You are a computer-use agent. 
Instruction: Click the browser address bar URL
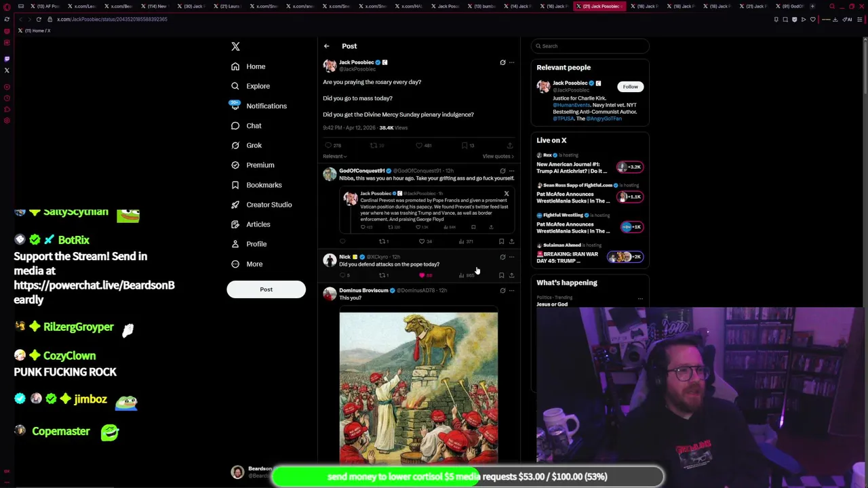click(112, 20)
